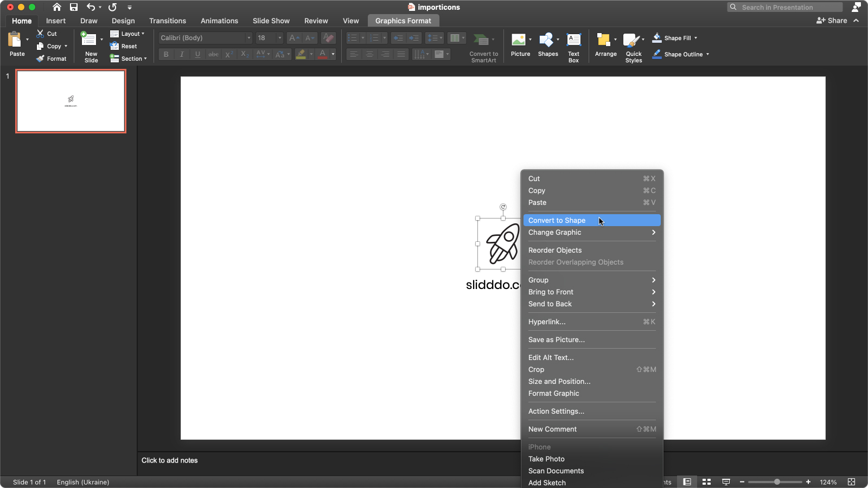Click the Paste clipboard icon

point(15,40)
